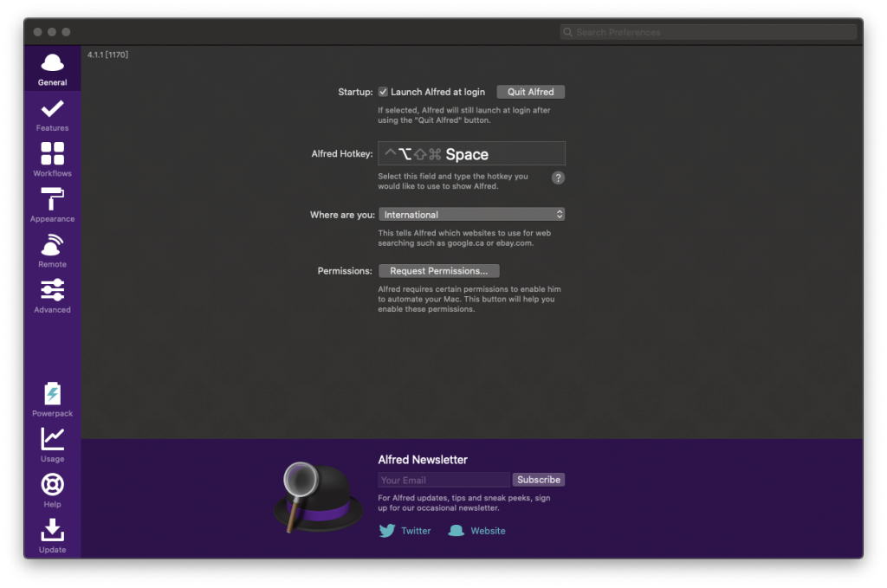Click the Alfred Newsletter heading
This screenshot has width=887, height=588.
[423, 460]
